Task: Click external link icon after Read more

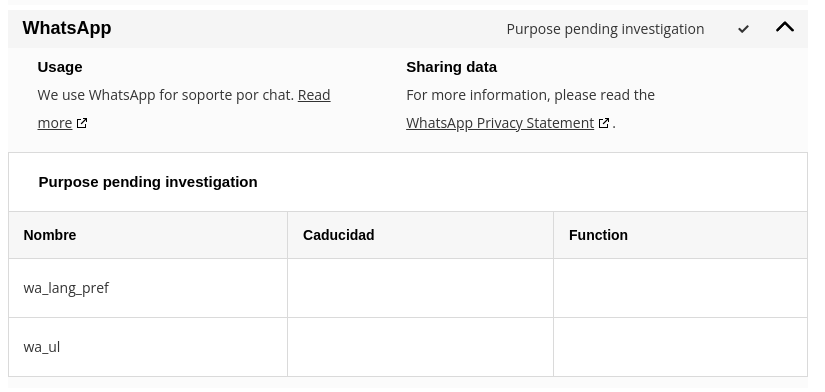Action: point(82,123)
